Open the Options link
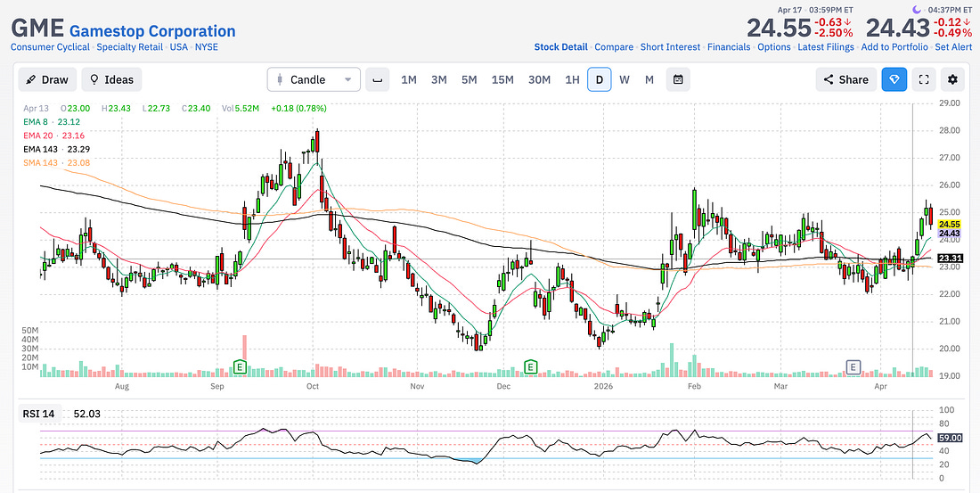Screen dimensions: 980x493 (773, 47)
